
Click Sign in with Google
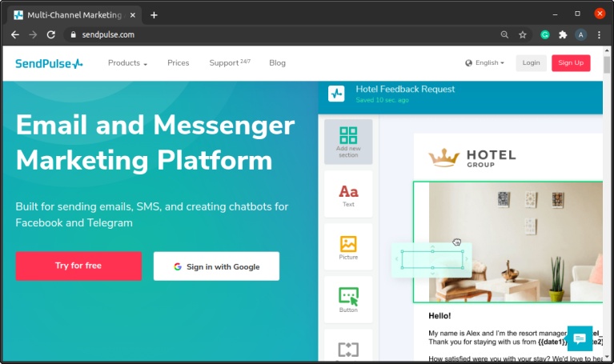coord(217,266)
